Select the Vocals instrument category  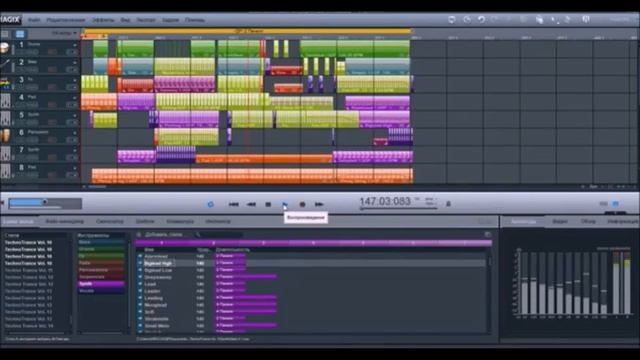tap(101, 291)
